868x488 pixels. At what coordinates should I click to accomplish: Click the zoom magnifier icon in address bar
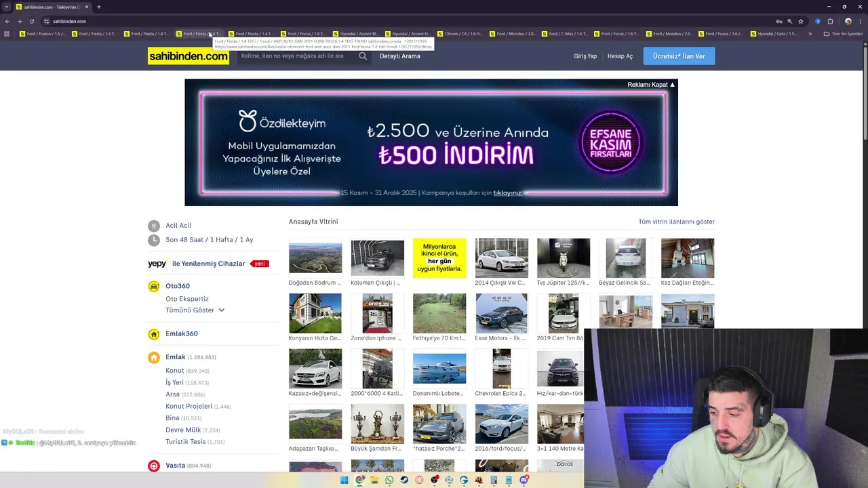click(x=789, y=21)
